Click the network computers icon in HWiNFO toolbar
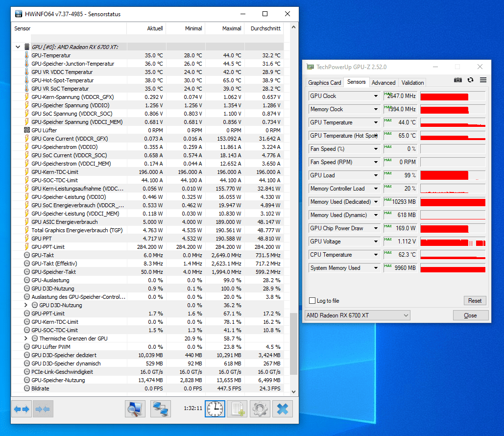Image resolution: width=504 pixels, height=436 pixels. tap(160, 409)
